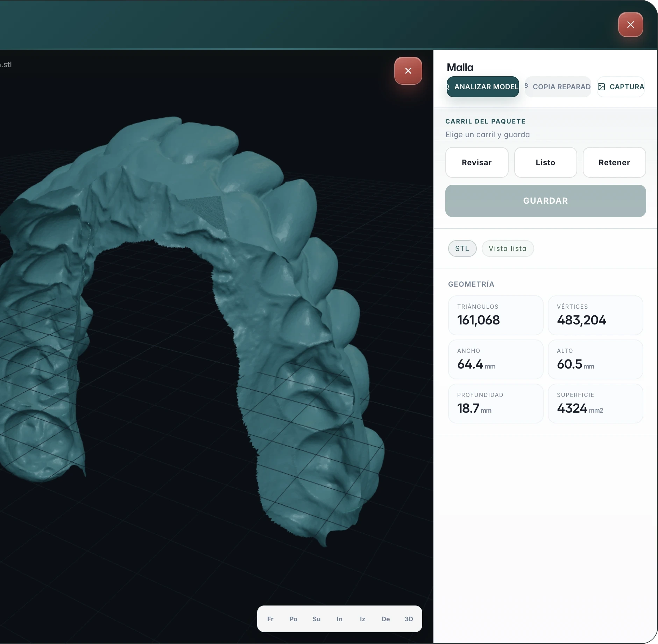Click the Superficie value 4324 mm2
The width and height of the screenshot is (658, 644).
pos(580,408)
